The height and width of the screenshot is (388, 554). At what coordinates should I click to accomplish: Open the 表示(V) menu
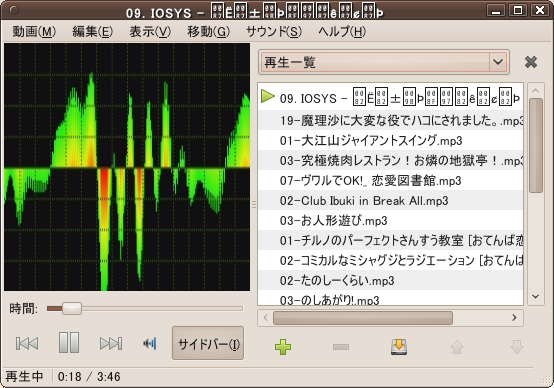click(150, 32)
